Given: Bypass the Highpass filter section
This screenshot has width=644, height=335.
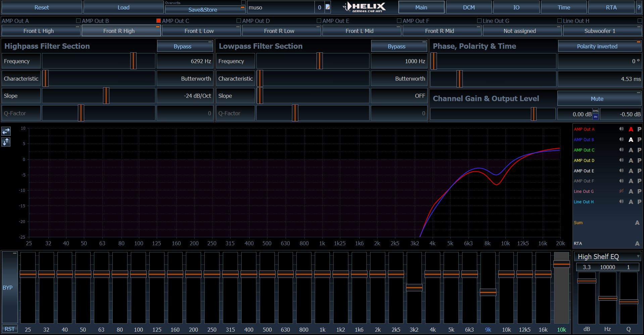Looking at the screenshot, I should coord(185,46).
